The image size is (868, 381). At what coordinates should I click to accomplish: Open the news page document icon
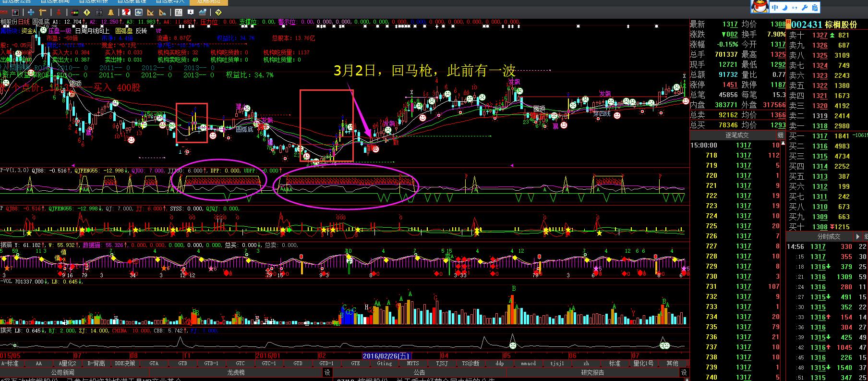pyautogui.click(x=179, y=12)
